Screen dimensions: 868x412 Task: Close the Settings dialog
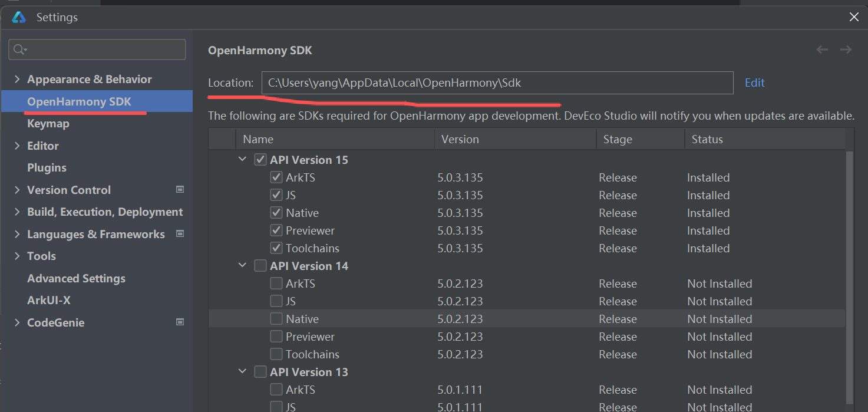[x=854, y=17]
